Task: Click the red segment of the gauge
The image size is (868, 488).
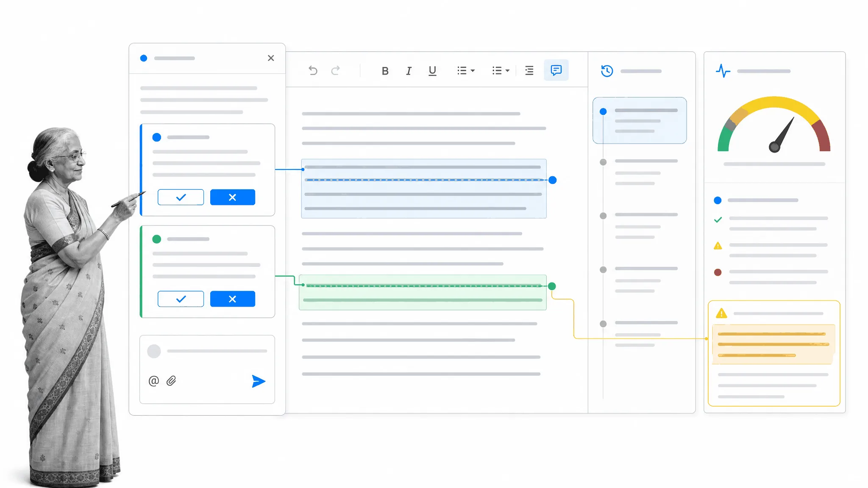Action: point(822,136)
